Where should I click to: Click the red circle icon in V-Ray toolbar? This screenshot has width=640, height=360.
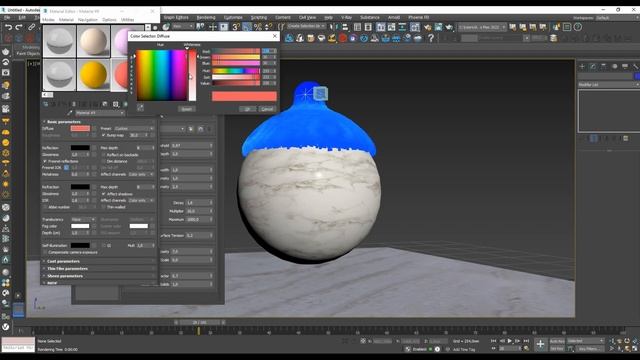pyautogui.click(x=342, y=38)
